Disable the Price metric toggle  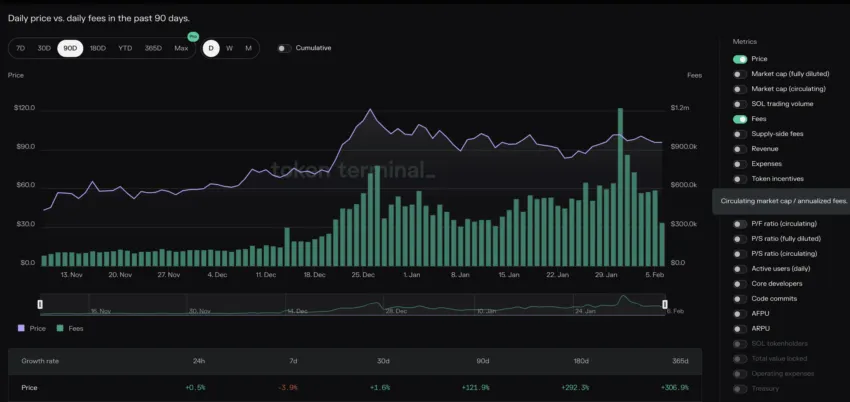point(740,59)
